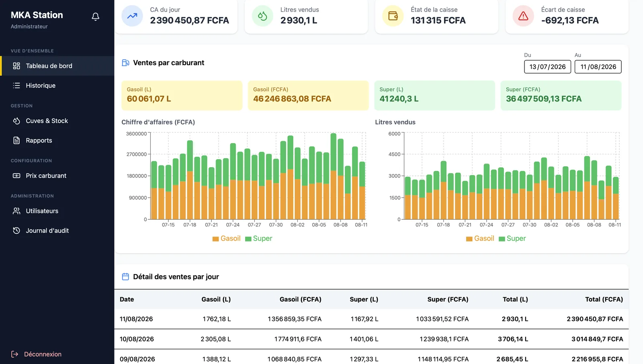Select Rapports in the sidebar
The width and height of the screenshot is (643, 364).
[x=57, y=141]
